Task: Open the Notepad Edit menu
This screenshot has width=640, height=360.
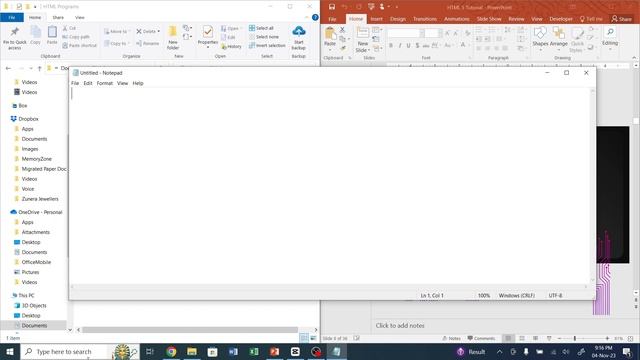Action: (88, 83)
